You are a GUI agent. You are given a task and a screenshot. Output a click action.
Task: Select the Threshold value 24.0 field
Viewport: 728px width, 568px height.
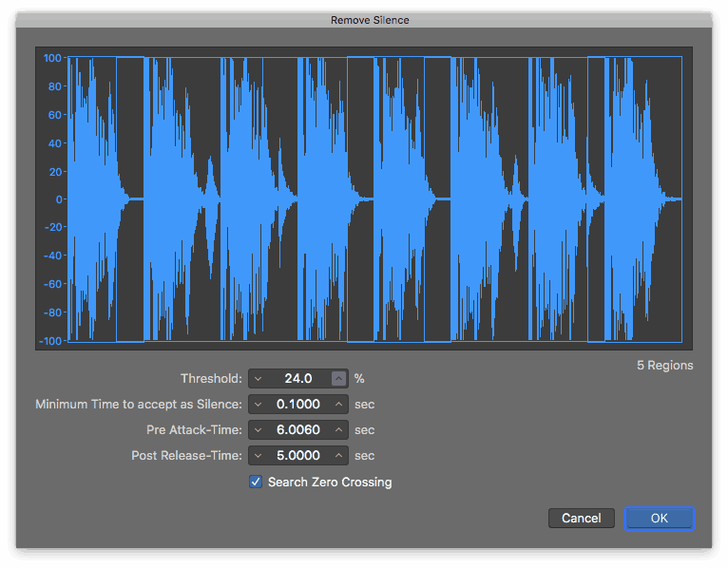[297, 378]
